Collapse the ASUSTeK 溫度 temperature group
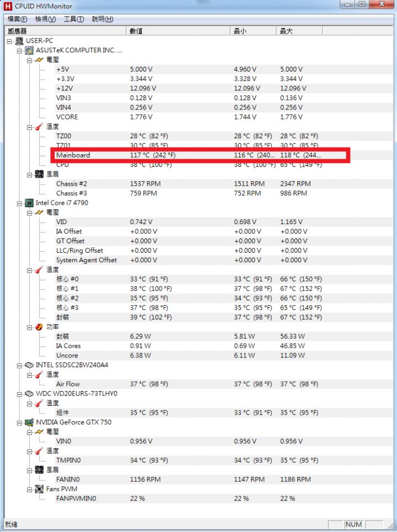Screen dimensions: 397x532 point(29,127)
